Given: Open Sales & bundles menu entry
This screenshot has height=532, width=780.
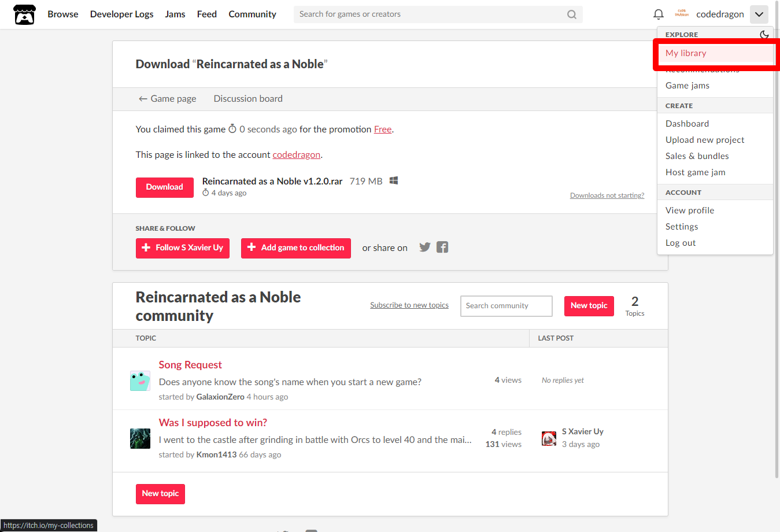Looking at the screenshot, I should (x=715, y=156).
